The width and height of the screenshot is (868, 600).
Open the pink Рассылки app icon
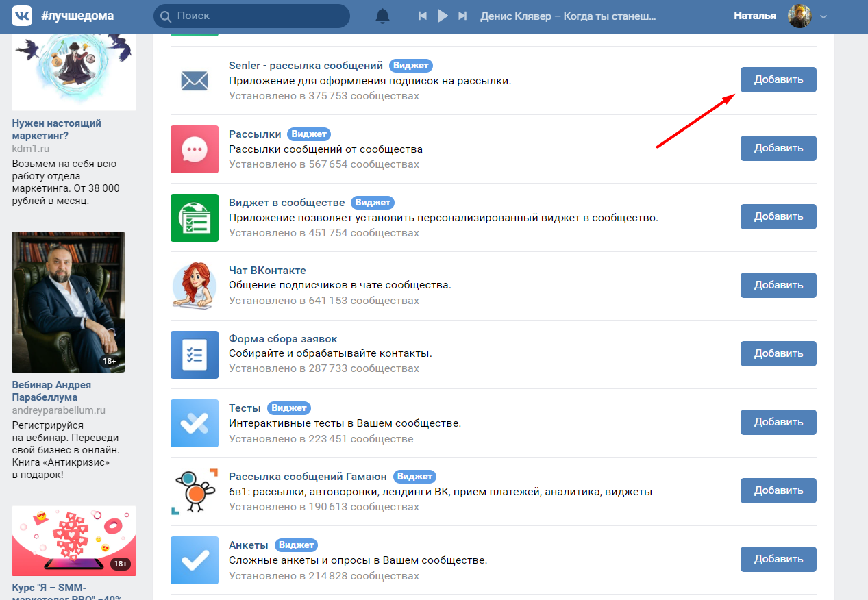(x=195, y=149)
